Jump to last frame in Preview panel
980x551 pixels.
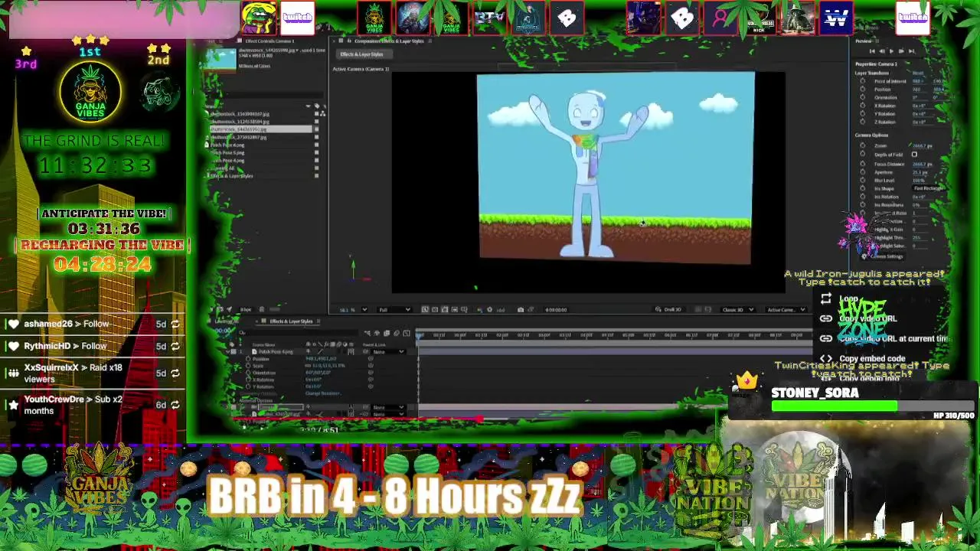[911, 51]
